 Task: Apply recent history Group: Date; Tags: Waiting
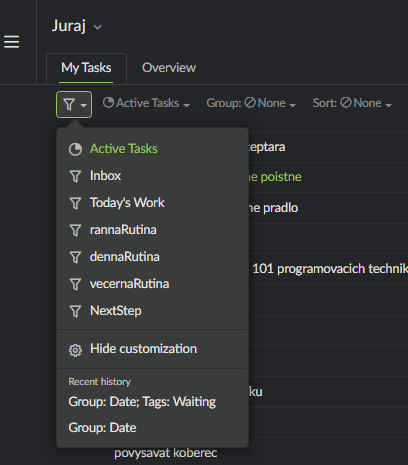pos(142,402)
